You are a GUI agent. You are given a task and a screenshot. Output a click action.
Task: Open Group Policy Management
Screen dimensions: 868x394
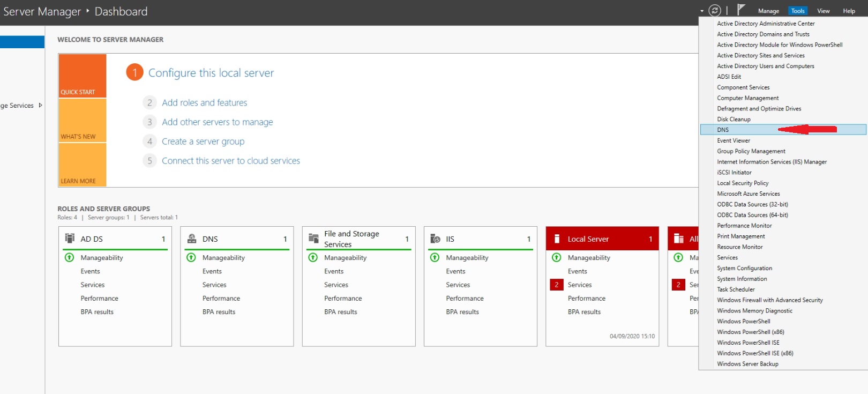(x=751, y=151)
